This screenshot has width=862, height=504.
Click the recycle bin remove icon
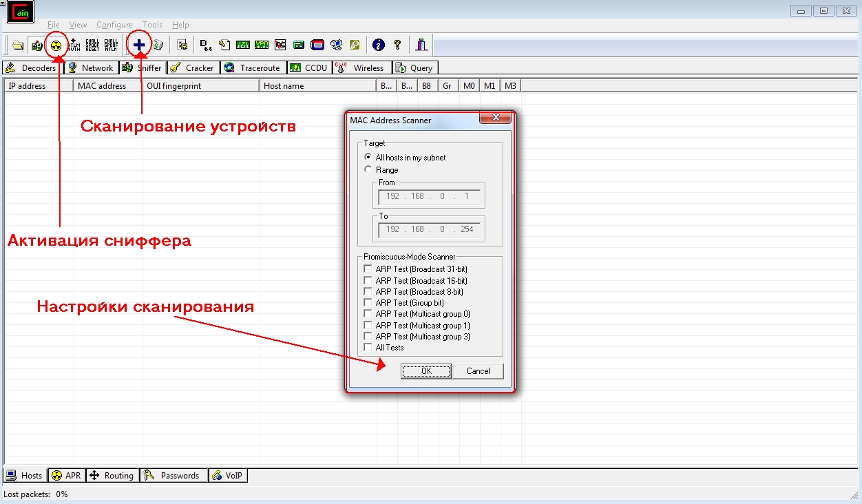click(158, 45)
